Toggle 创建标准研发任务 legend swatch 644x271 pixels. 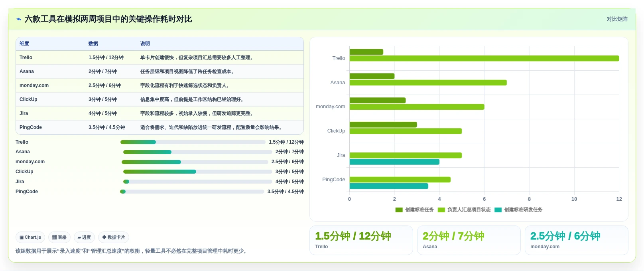498,210
